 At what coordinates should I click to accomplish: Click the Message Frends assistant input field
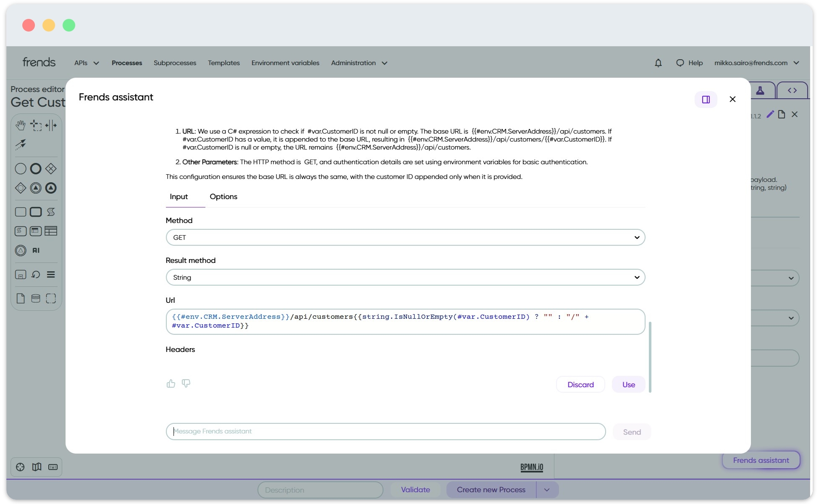click(x=386, y=431)
